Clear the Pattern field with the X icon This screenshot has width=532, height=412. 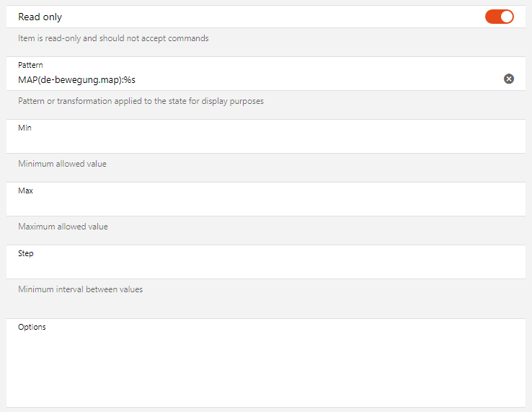pos(509,79)
